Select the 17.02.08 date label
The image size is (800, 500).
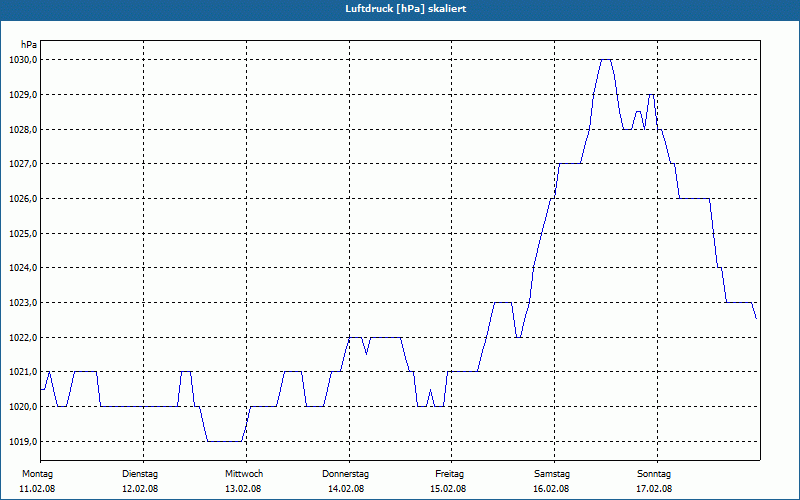(x=654, y=489)
